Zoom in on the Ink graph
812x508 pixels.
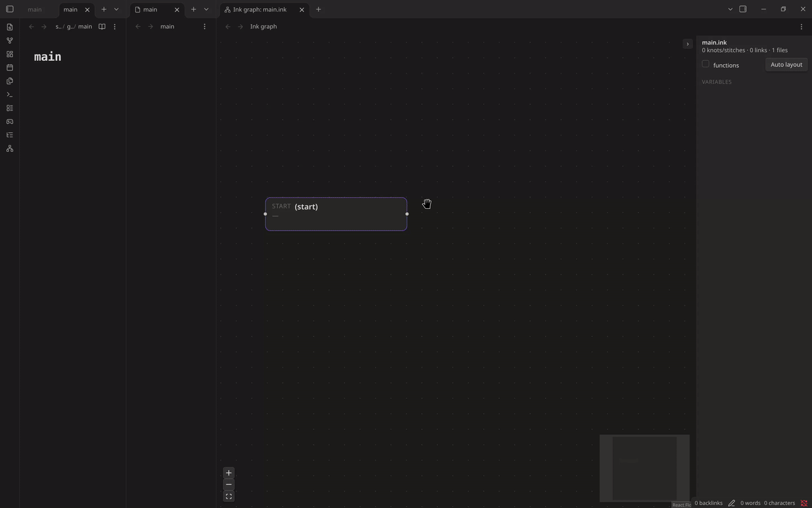pyautogui.click(x=229, y=473)
